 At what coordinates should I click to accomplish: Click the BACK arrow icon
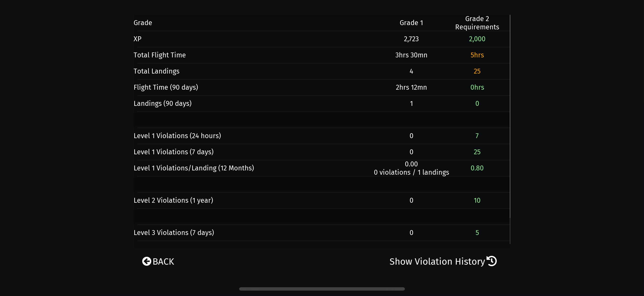[146, 261]
